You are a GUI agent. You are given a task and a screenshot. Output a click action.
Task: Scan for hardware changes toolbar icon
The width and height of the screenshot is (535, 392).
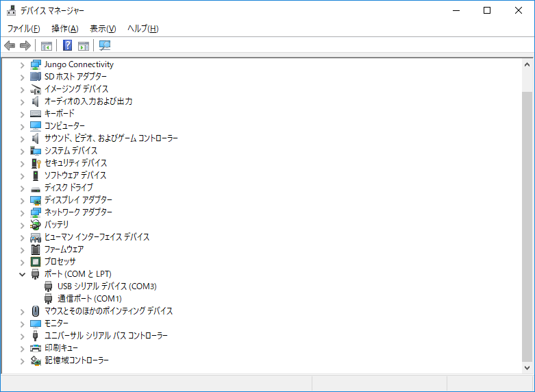click(x=104, y=46)
